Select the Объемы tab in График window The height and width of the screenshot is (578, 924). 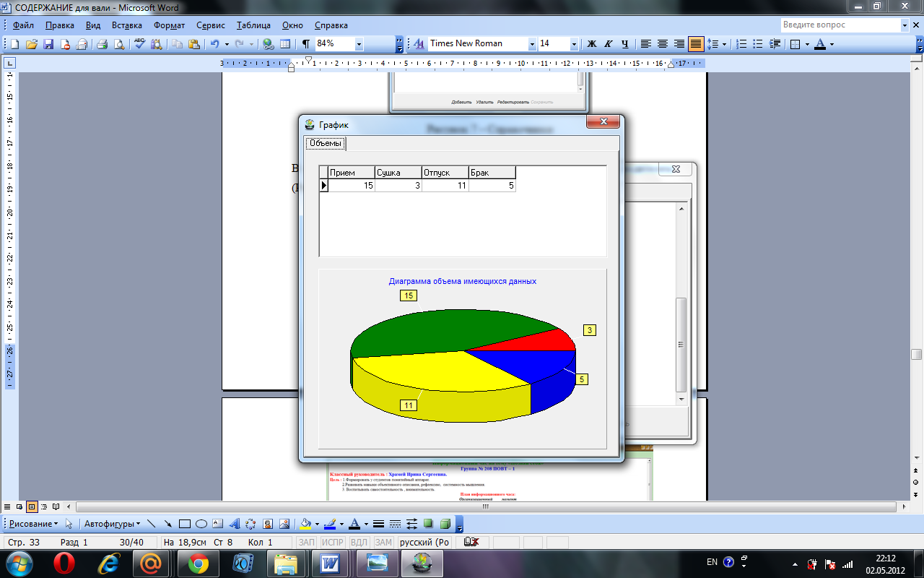point(326,143)
